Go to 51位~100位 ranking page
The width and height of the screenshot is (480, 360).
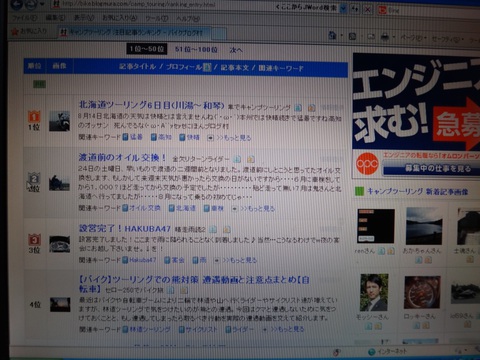(196, 49)
